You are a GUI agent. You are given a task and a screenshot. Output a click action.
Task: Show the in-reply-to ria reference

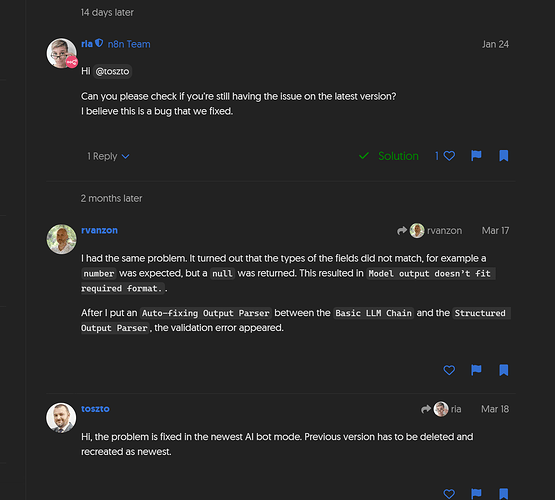[x=441, y=409]
